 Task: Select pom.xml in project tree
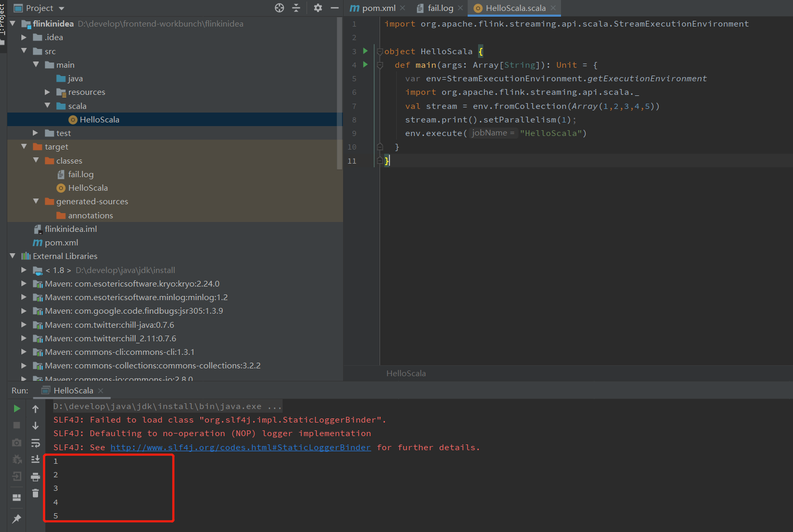175,243
